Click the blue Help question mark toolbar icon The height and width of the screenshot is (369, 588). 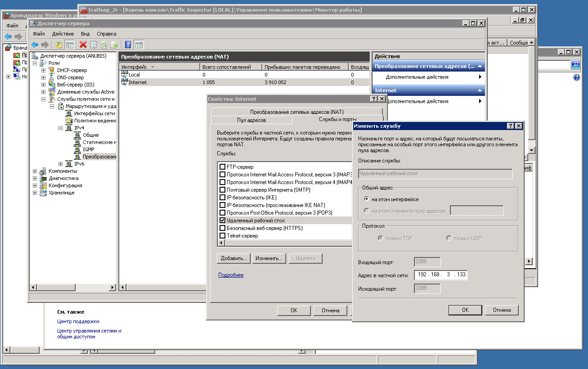pos(128,45)
